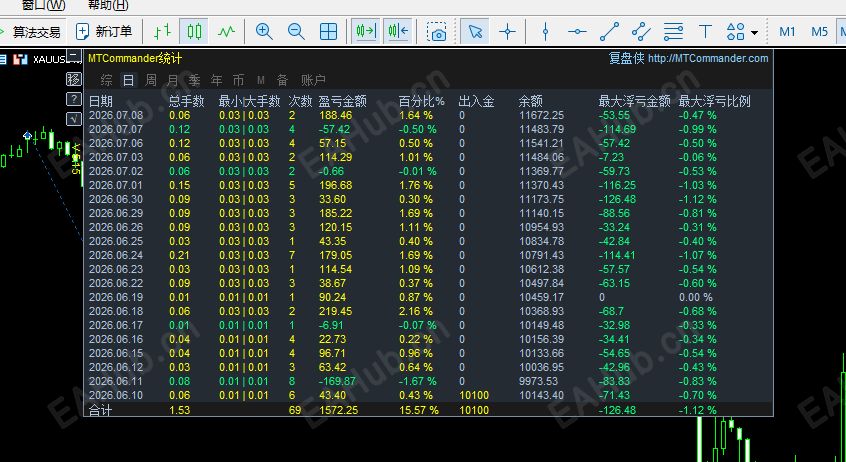
Task: Switch to the M1 timeframe
Action: pos(787,32)
